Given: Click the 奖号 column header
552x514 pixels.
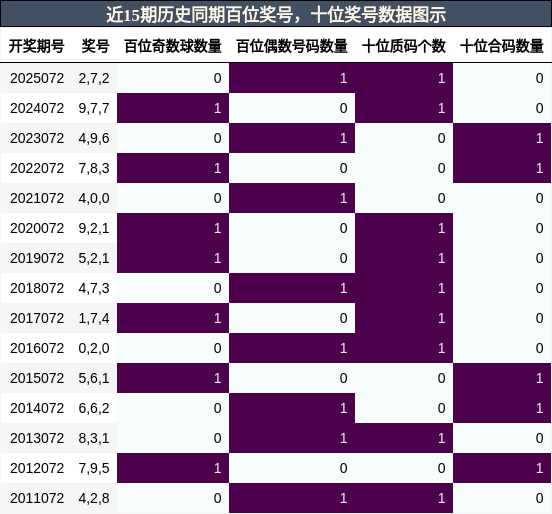Looking at the screenshot, I should pyautogui.click(x=95, y=46).
